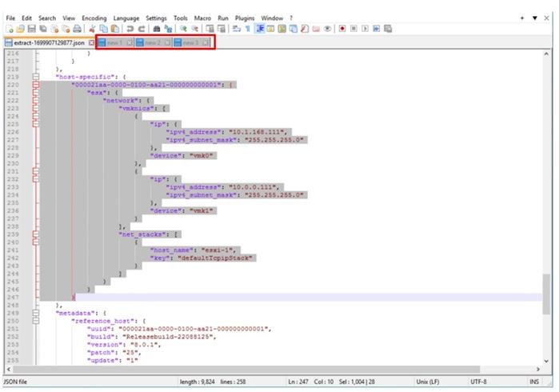559x392 pixels.
Task: Click the New file toolbar icon
Action: point(10,29)
